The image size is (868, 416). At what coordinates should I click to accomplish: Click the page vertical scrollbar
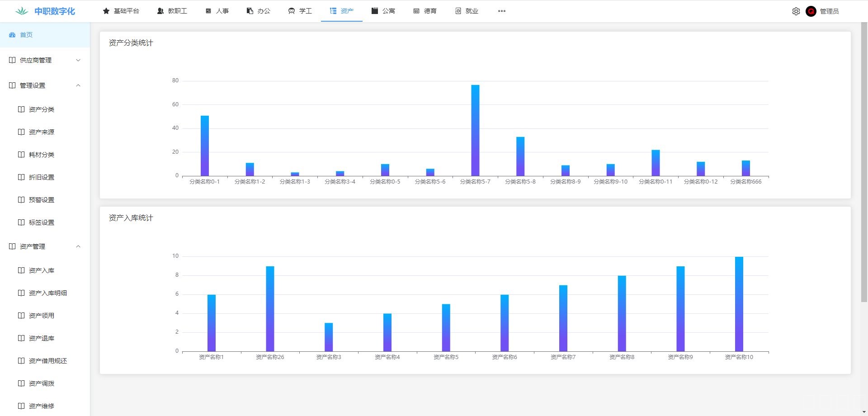tap(864, 163)
